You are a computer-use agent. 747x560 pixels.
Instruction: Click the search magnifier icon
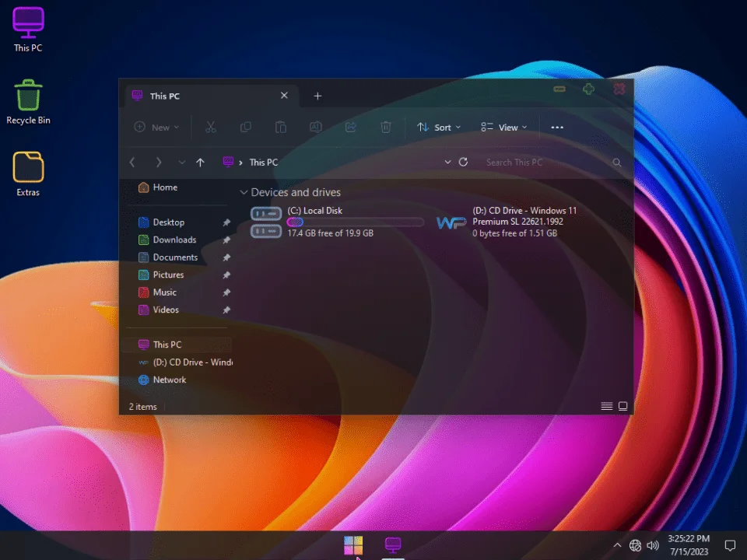[617, 163]
